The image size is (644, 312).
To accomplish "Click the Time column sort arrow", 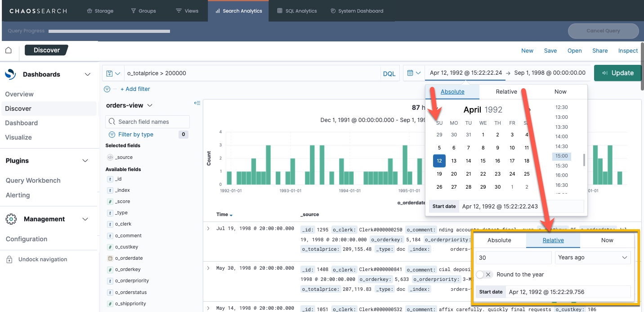I will point(231,215).
